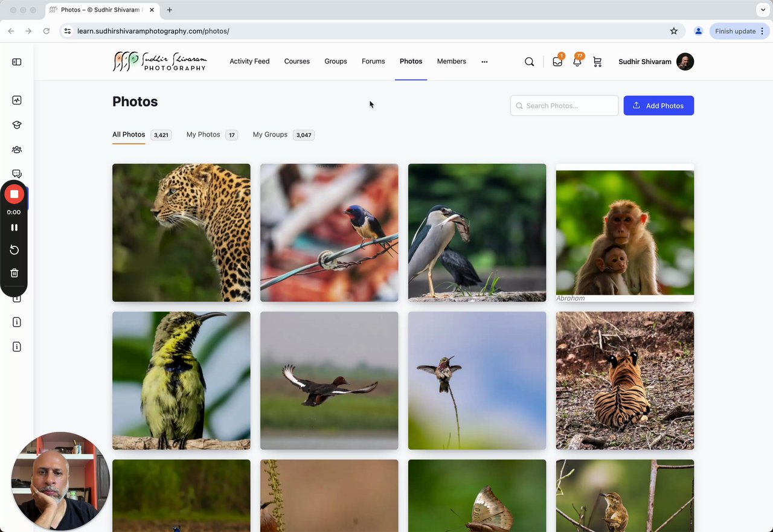Screen dimensions: 773x532
Task: Open the hovering hummingbird photo
Action: [477, 380]
